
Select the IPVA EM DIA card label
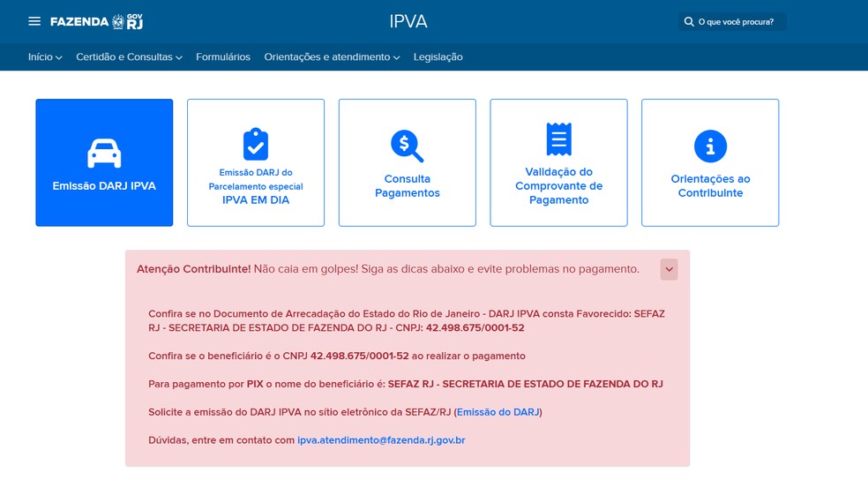coord(256,200)
